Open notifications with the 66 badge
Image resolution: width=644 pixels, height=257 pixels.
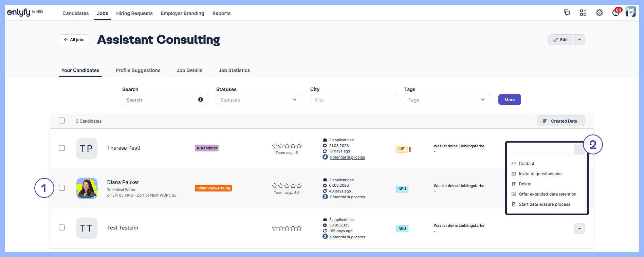coord(616,13)
